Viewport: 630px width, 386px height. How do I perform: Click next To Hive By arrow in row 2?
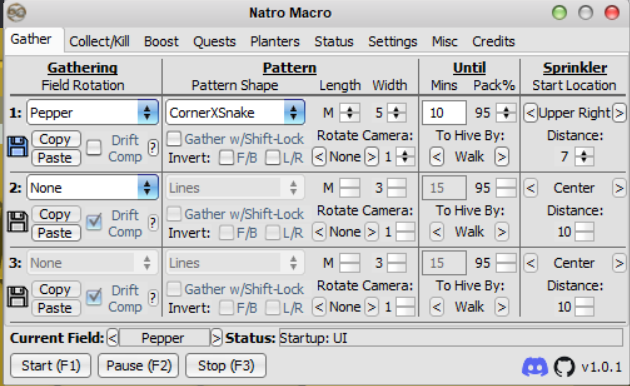click(x=501, y=232)
